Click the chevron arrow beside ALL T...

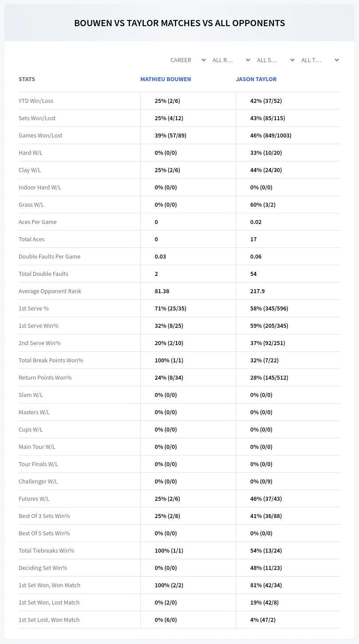tap(337, 60)
